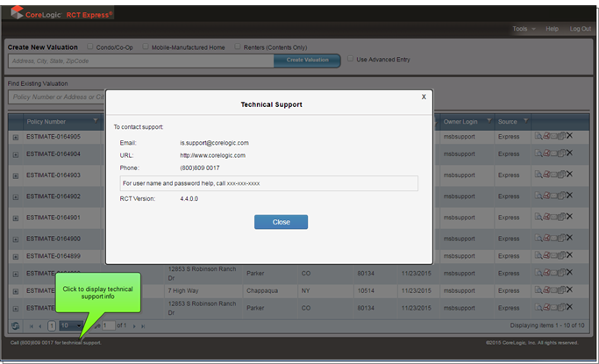Click is.support@corelogic.com email address
This screenshot has width=599, height=364.
[214, 143]
